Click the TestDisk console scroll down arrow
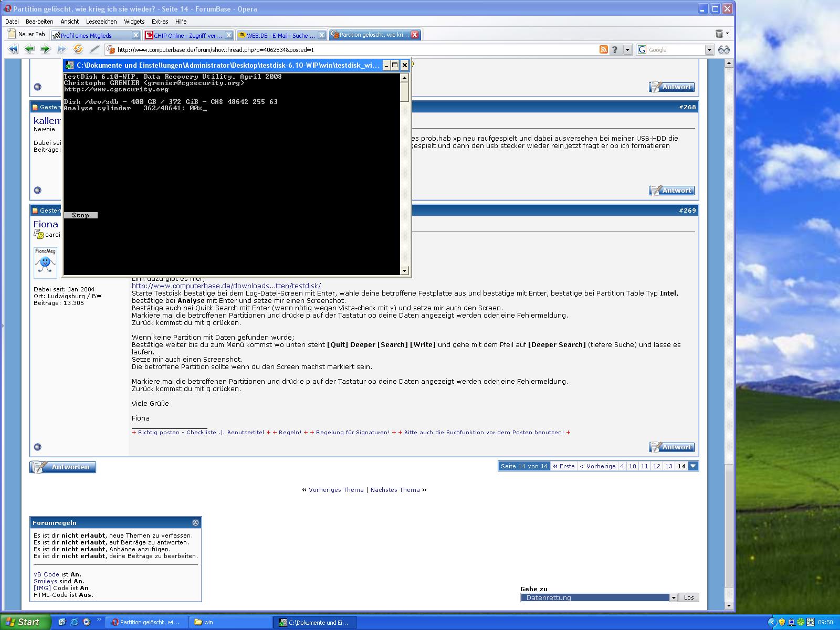The width and height of the screenshot is (840, 630). tap(404, 271)
